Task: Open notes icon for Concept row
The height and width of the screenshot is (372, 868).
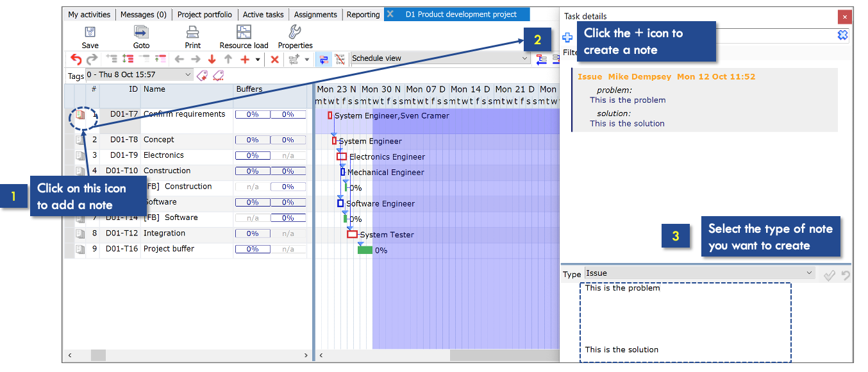Action: tap(80, 140)
